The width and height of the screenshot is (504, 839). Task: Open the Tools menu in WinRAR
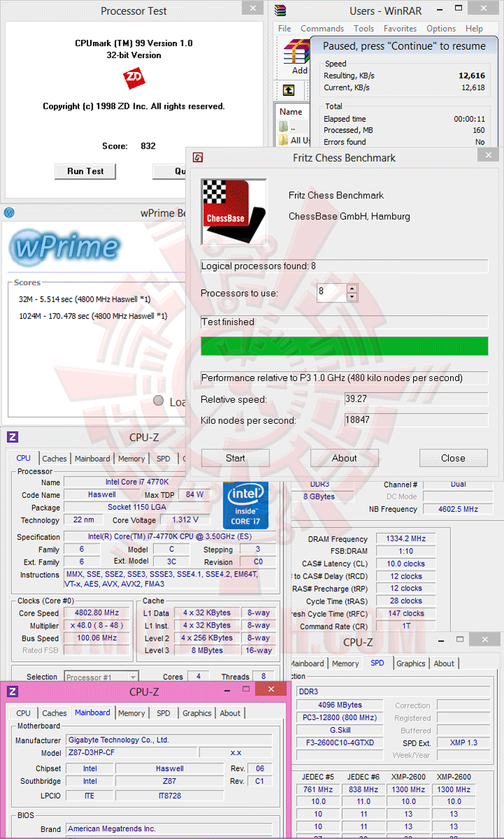click(364, 28)
